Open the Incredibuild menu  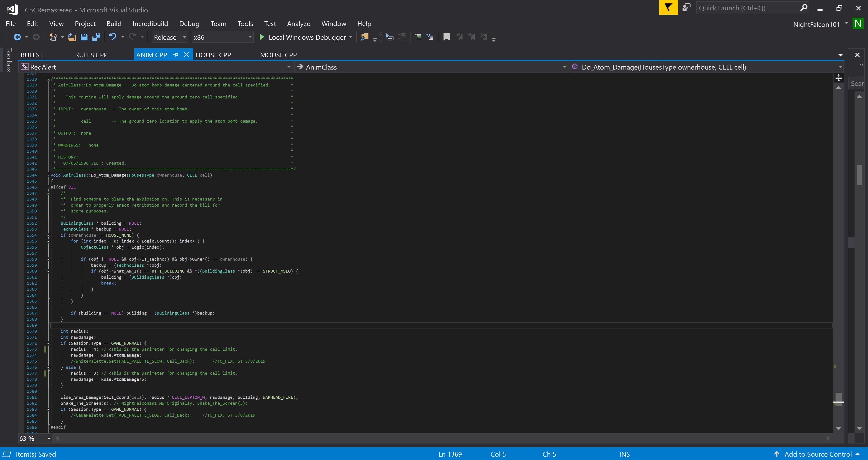tap(150, 23)
